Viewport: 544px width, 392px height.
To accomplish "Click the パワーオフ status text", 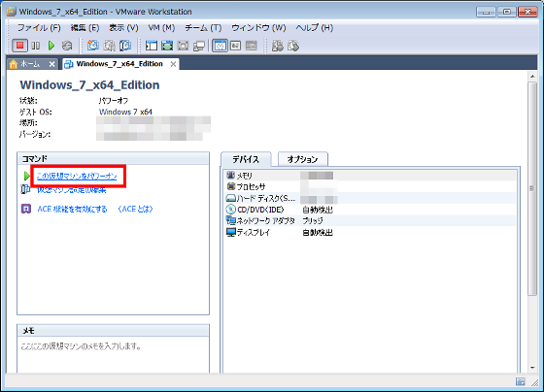I will coord(114,101).
